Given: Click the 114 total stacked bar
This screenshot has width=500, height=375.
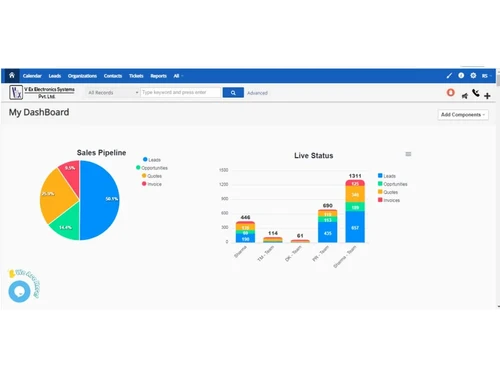Looking at the screenshot, I should (273, 240).
